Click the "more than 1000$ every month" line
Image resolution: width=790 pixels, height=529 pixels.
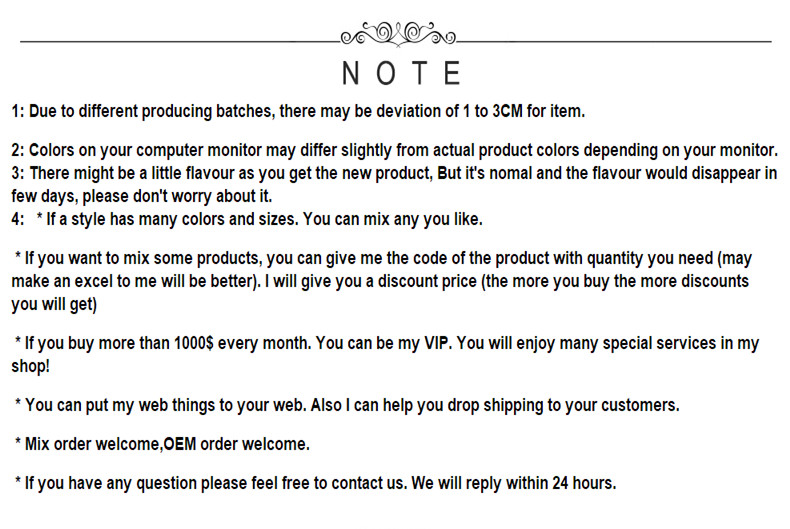click(x=200, y=343)
